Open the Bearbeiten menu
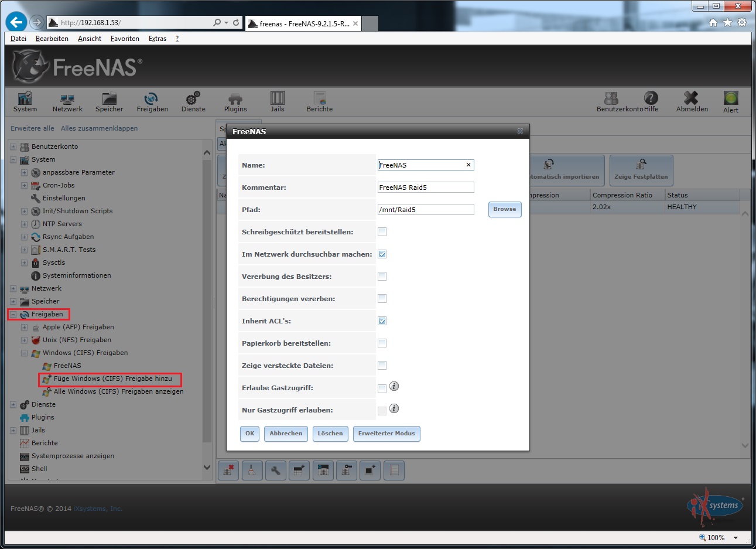756x549 pixels. [x=52, y=39]
